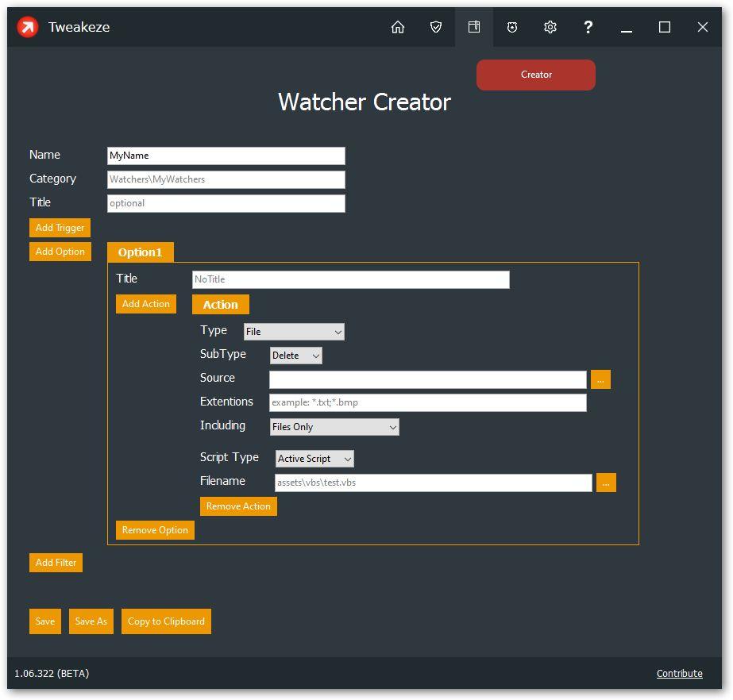Click the Watcher Creator heading

pos(365,102)
